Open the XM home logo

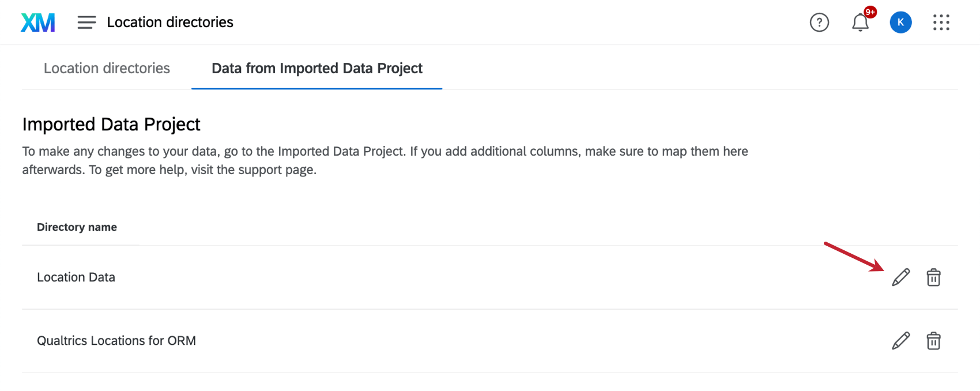(x=37, y=22)
